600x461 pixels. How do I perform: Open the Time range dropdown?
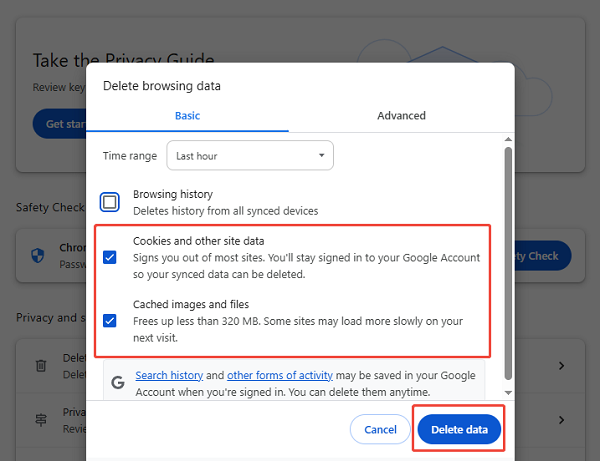[x=249, y=156]
